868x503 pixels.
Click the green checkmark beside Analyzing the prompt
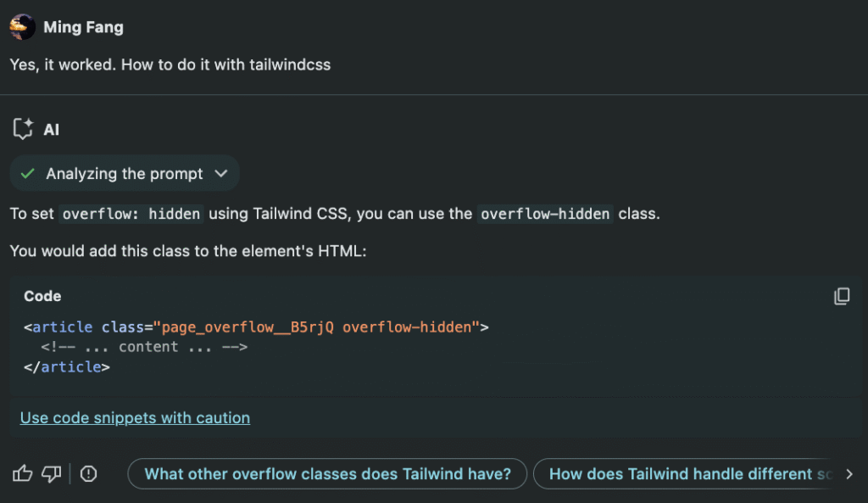point(28,174)
